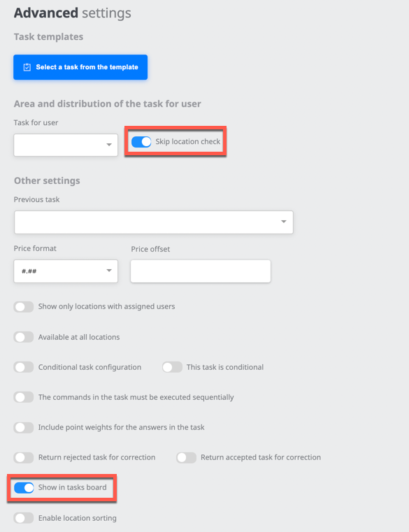Turn off Show in tasks board

click(24, 488)
